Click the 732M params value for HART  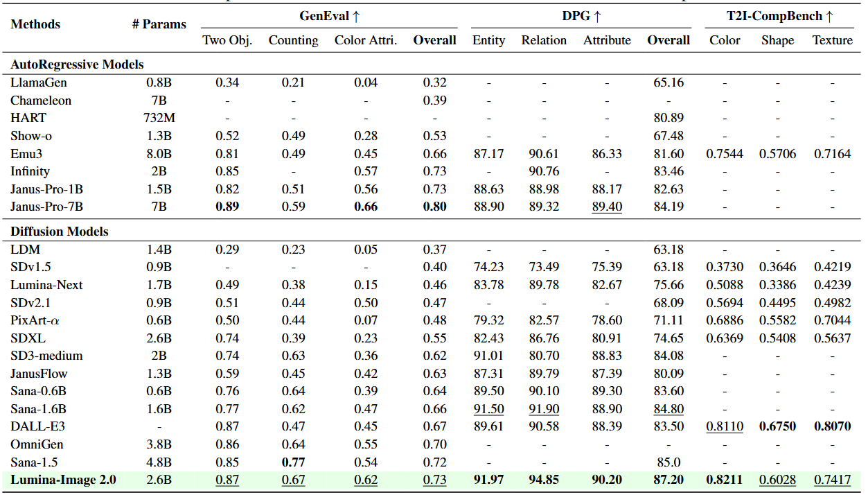tap(159, 118)
